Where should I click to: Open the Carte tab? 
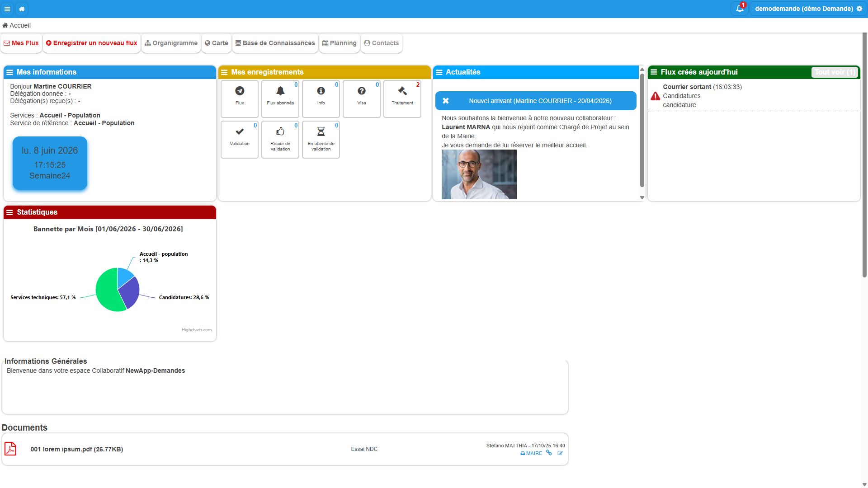pos(217,43)
